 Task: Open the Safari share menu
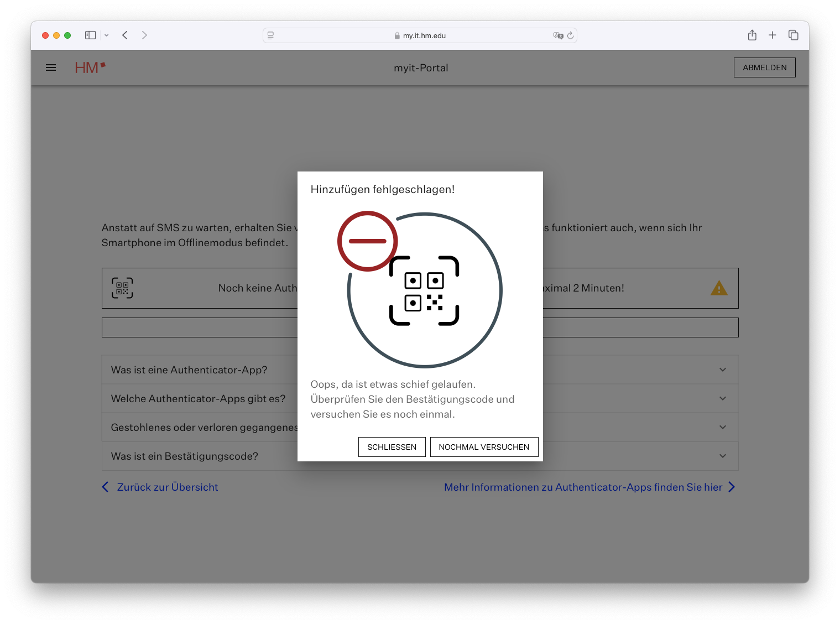coord(752,35)
